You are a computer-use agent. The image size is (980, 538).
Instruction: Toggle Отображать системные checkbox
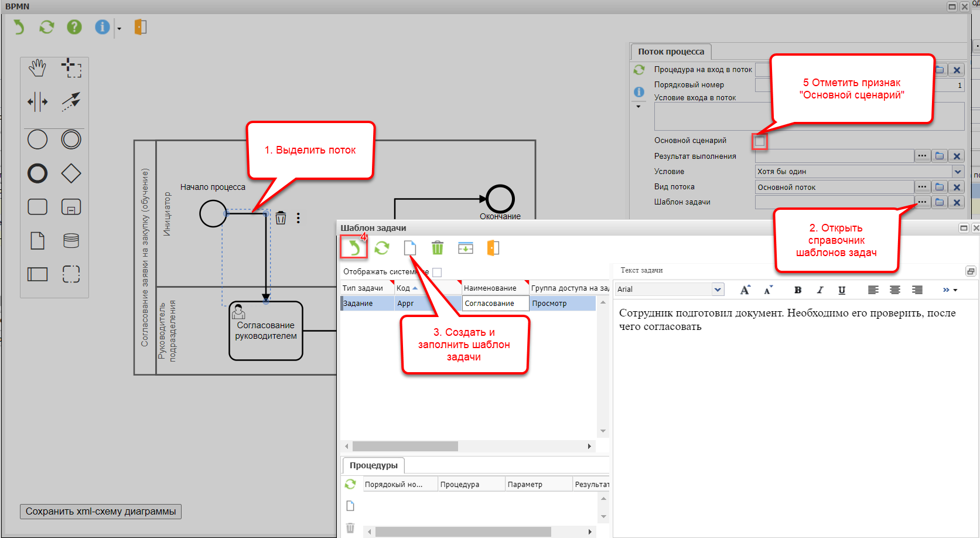click(437, 272)
